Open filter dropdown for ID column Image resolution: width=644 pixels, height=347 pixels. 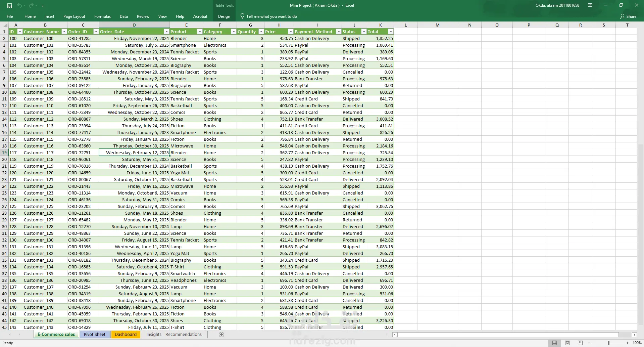[x=19, y=32]
